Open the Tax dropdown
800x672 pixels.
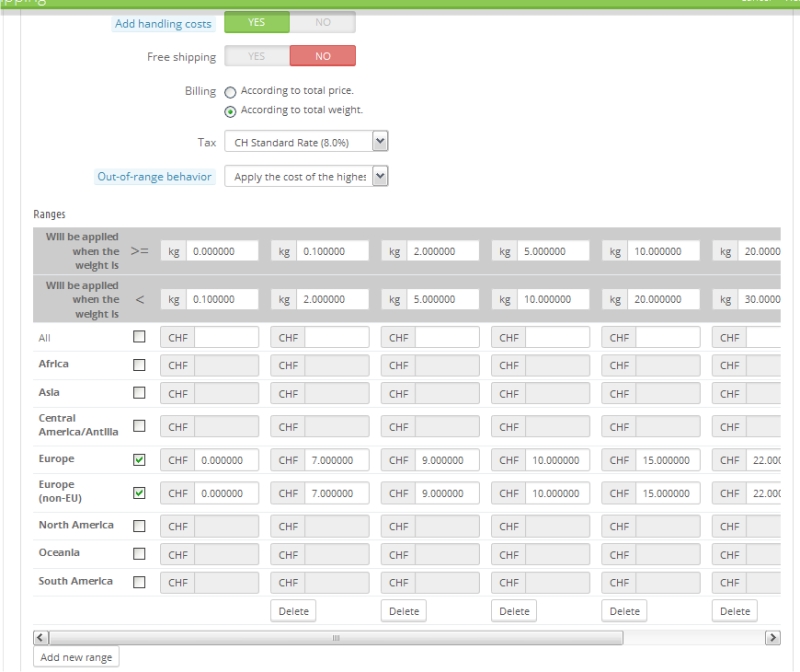click(x=306, y=142)
